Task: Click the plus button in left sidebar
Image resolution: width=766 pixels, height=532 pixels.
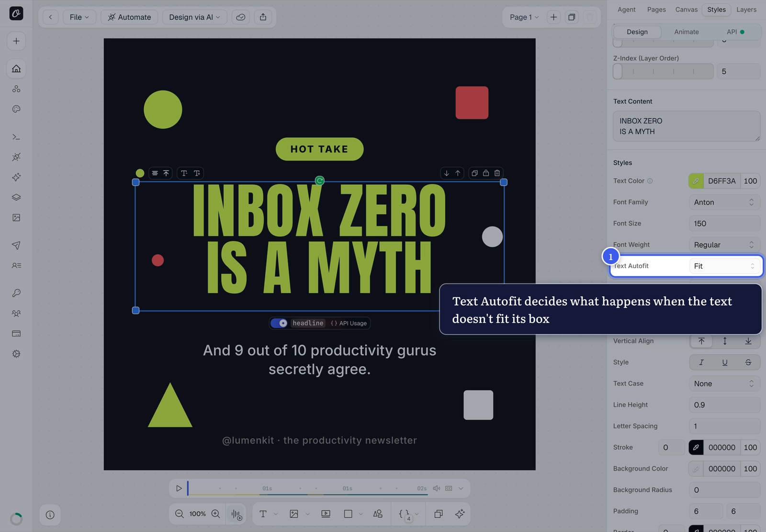Action: pos(16,41)
